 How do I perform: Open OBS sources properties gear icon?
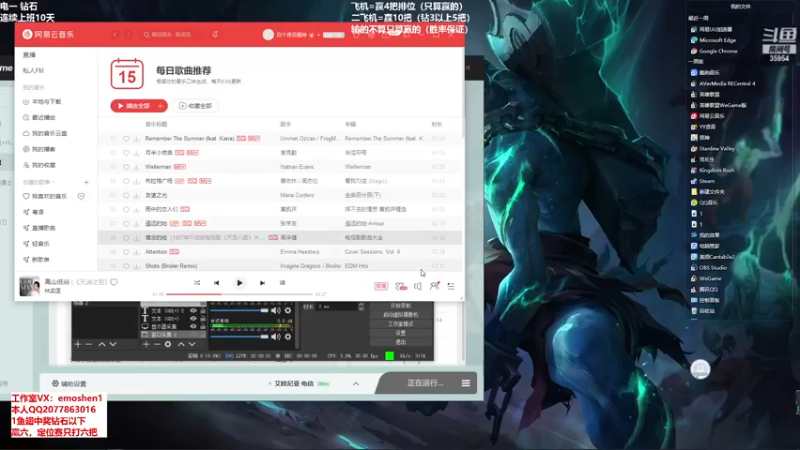(x=168, y=344)
